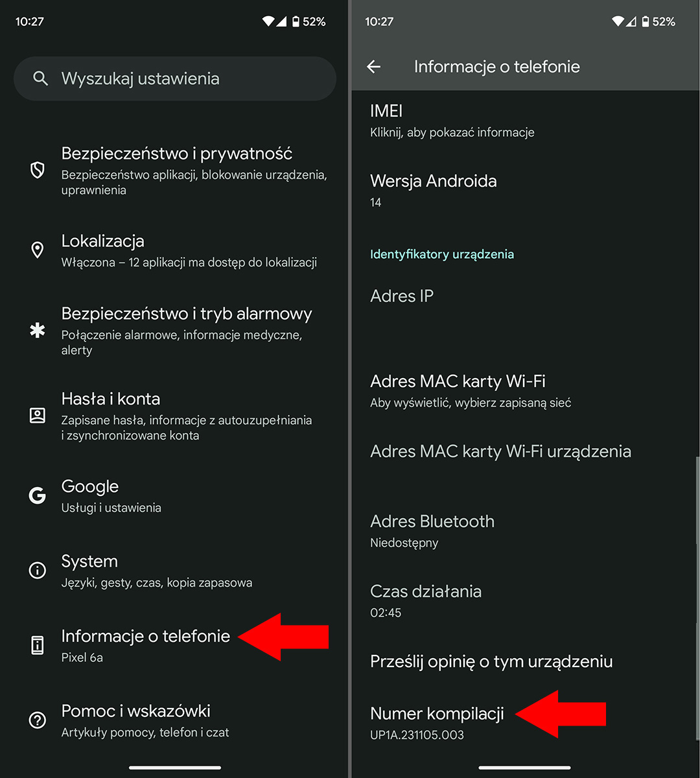Viewport: 700px width, 778px height.
Task: Tap the Informacje o telefonie phone icon
Action: (37, 645)
